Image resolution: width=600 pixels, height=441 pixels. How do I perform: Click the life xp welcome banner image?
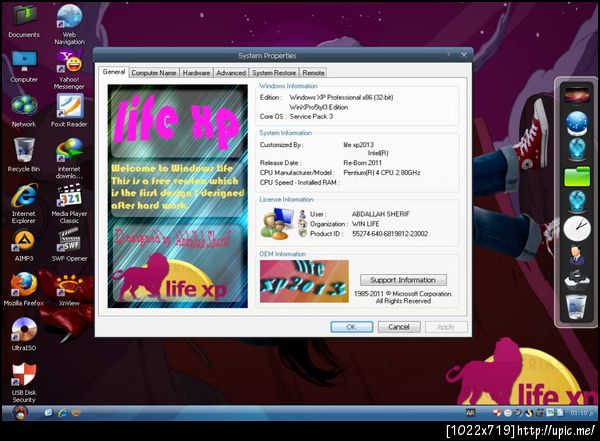coord(178,196)
